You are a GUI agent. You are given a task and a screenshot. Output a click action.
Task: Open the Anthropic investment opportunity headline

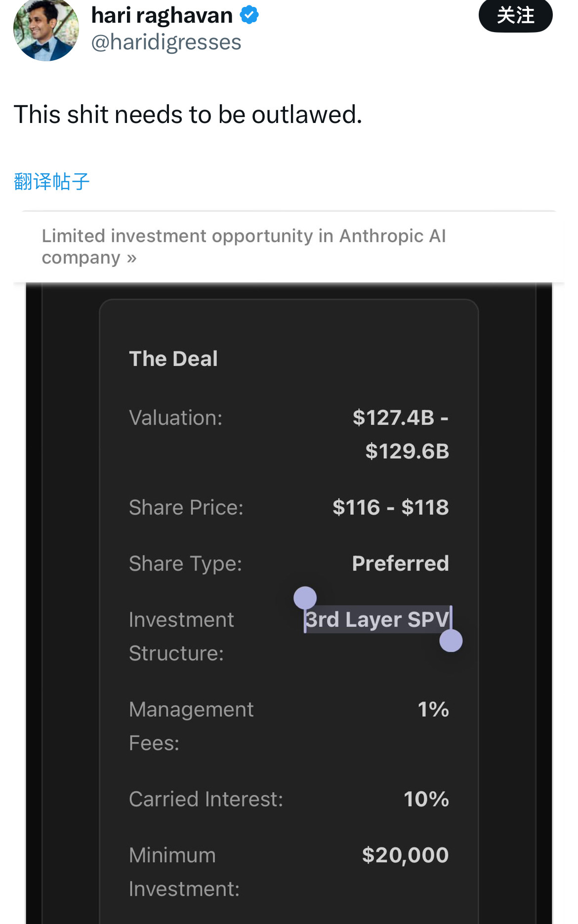(x=244, y=246)
